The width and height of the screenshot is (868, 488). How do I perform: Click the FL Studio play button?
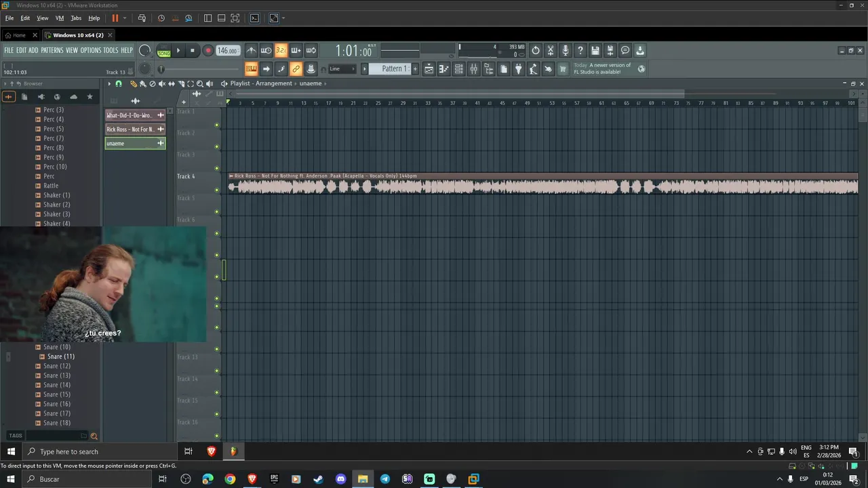(x=178, y=50)
